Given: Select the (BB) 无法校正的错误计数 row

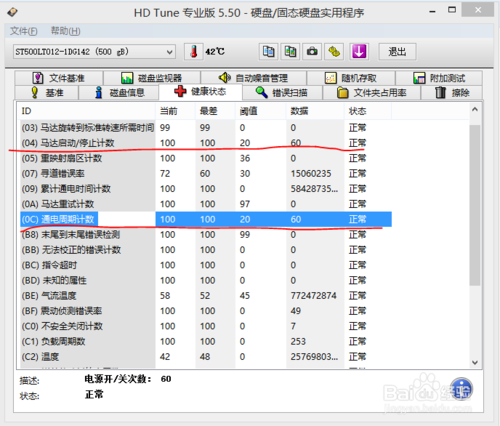Looking at the screenshot, I should coord(206,250).
